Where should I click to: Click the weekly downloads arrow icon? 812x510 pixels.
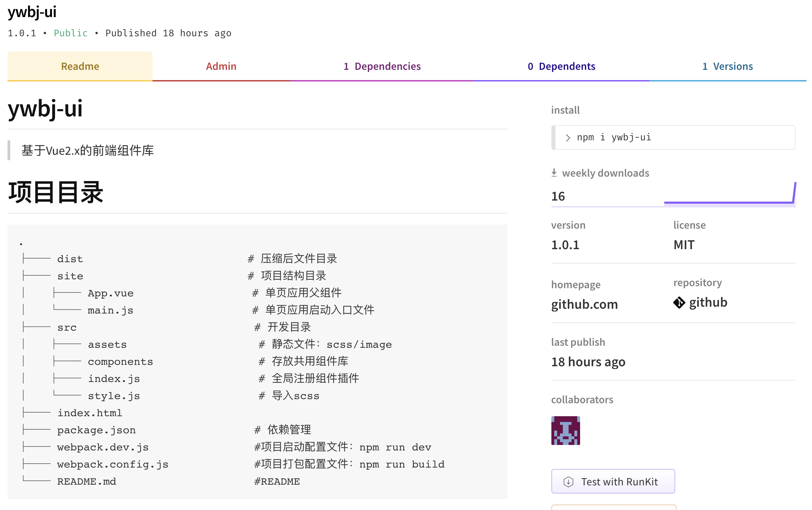(x=554, y=173)
